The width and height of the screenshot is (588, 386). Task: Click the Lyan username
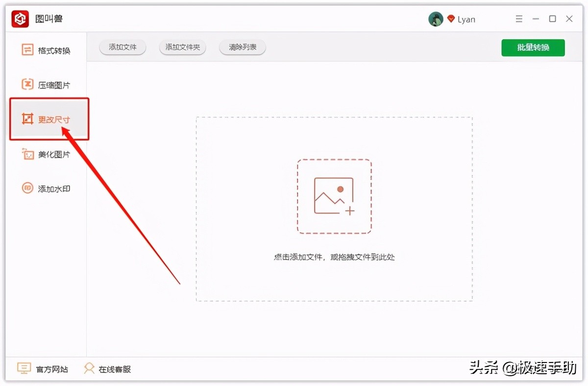coord(466,20)
